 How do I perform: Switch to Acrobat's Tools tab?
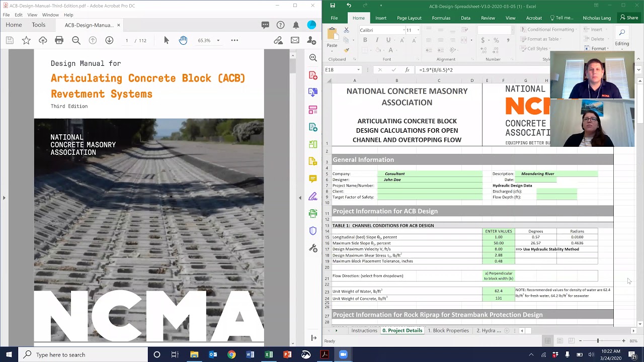[x=38, y=25]
